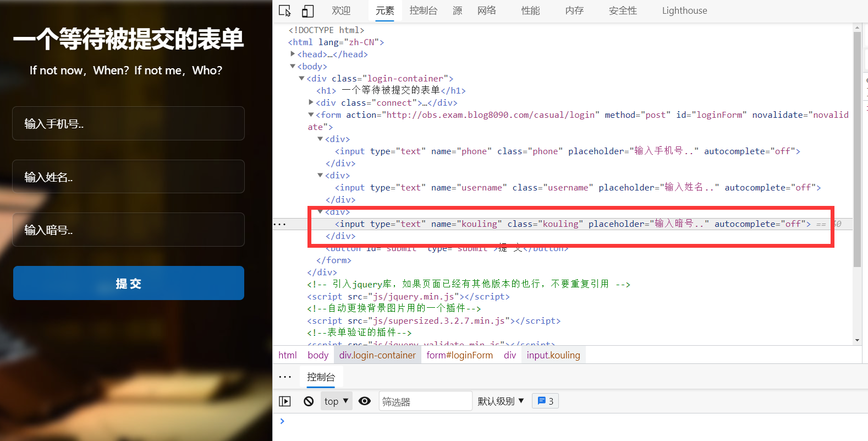The height and width of the screenshot is (441, 868).
Task: Click the 3 issues message badge
Action: [x=546, y=401]
